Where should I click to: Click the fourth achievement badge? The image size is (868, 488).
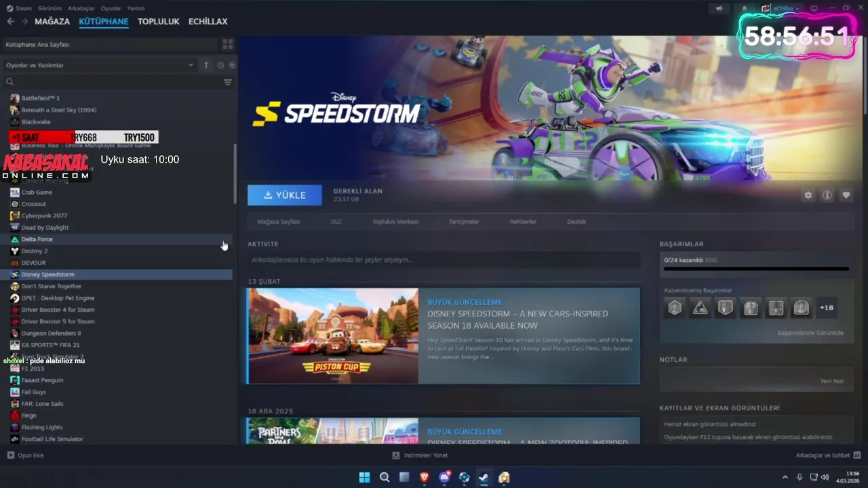pos(751,308)
